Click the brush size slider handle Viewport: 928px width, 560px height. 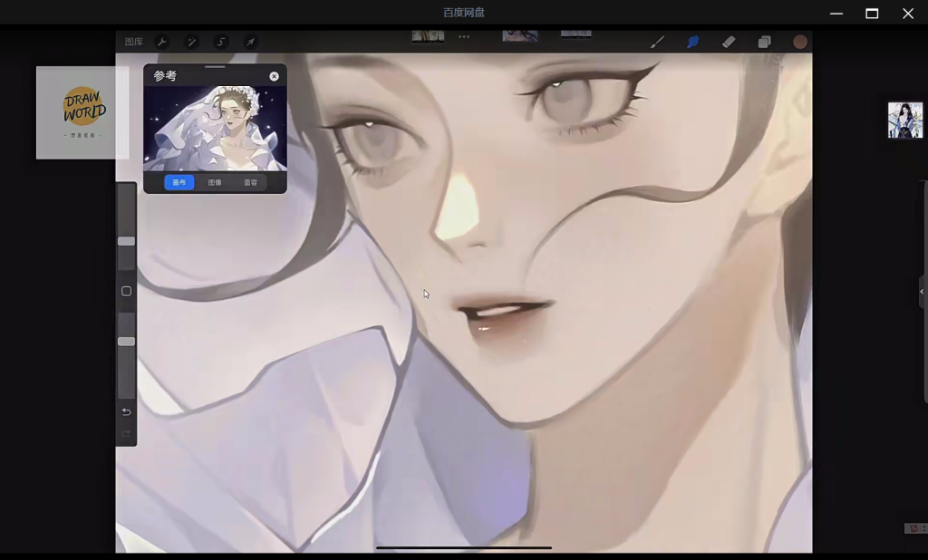tap(126, 241)
